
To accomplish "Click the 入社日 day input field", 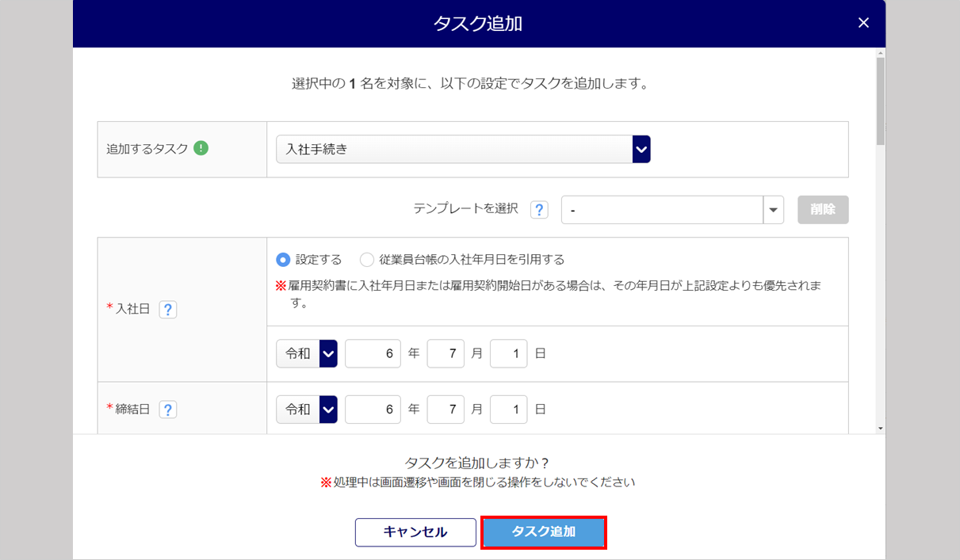I will click(508, 353).
